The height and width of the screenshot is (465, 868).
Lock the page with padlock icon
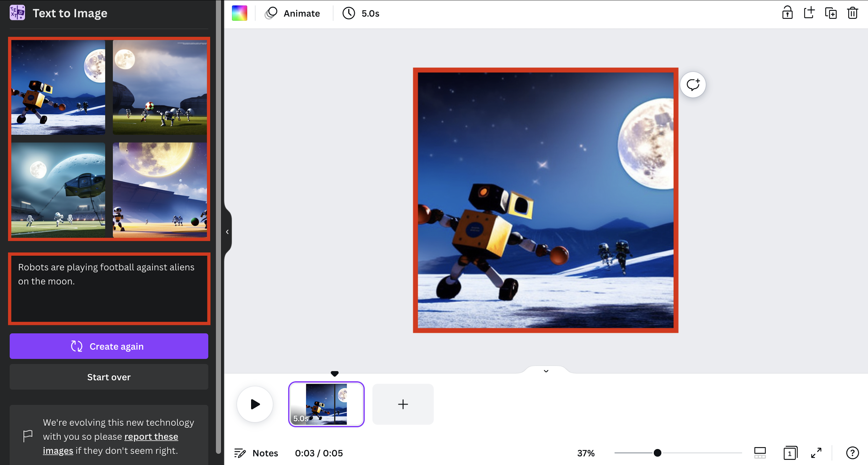coord(787,13)
